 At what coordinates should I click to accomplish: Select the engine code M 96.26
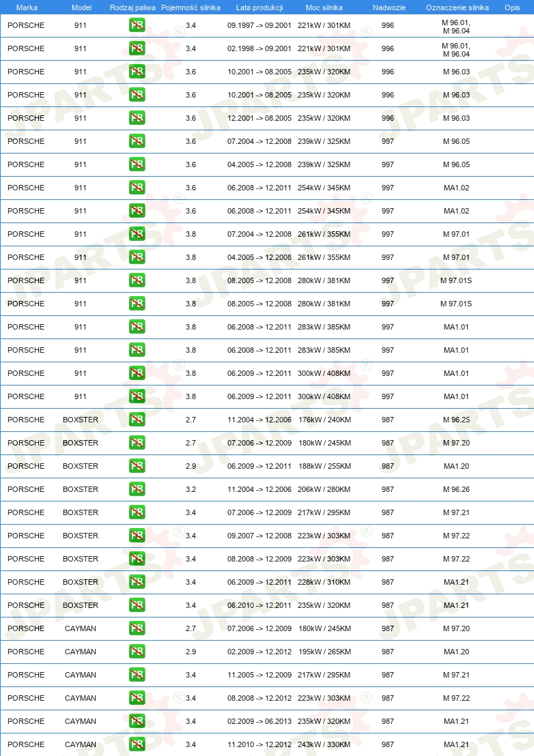(x=456, y=489)
